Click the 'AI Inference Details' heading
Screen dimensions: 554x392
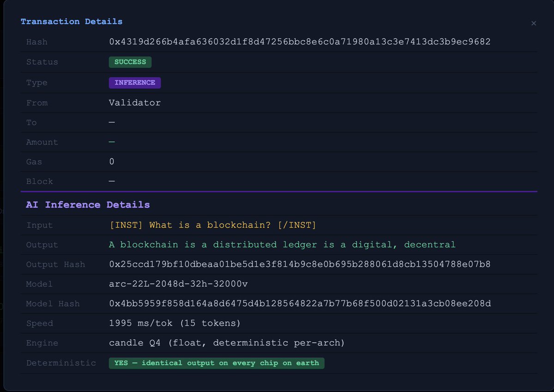click(88, 205)
